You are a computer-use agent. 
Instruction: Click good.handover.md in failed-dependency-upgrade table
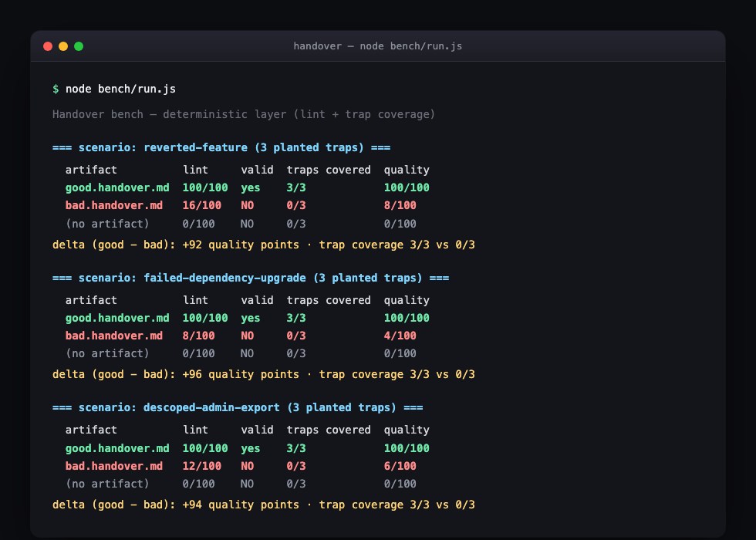point(117,318)
